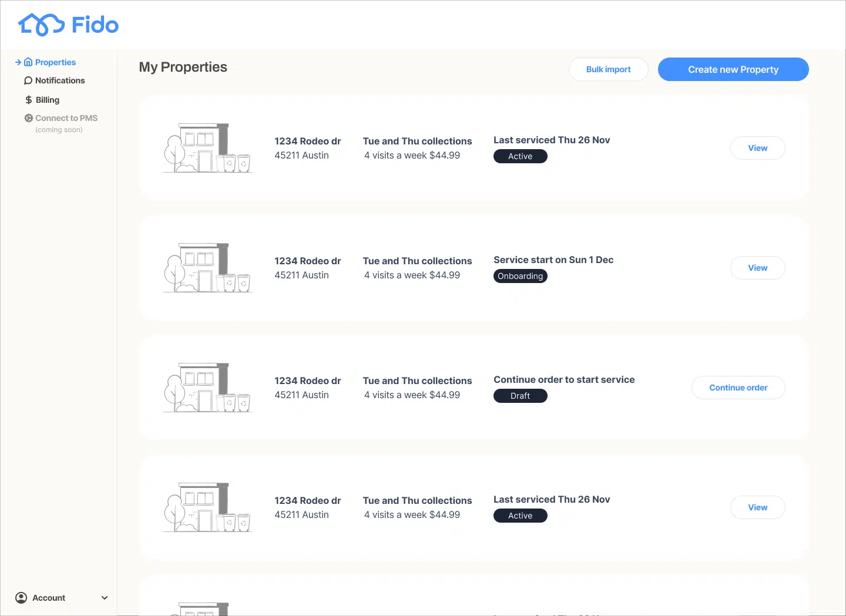Screen dimensions: 846x616
Task: Click the Onboarding status badge
Action: (520, 276)
